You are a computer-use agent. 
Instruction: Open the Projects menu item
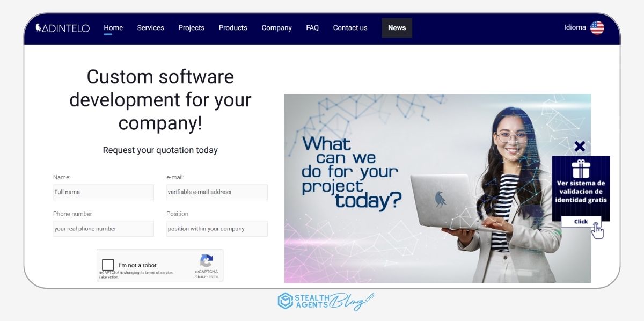(192, 28)
